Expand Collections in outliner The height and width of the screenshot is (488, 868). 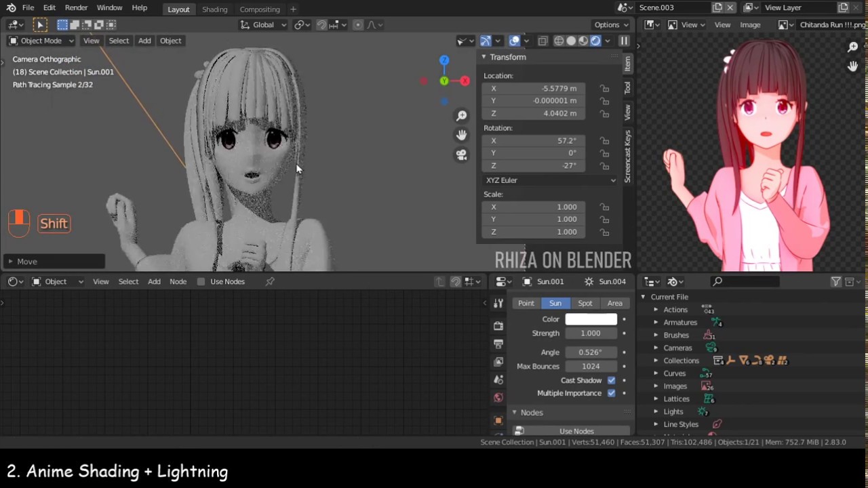coord(656,361)
